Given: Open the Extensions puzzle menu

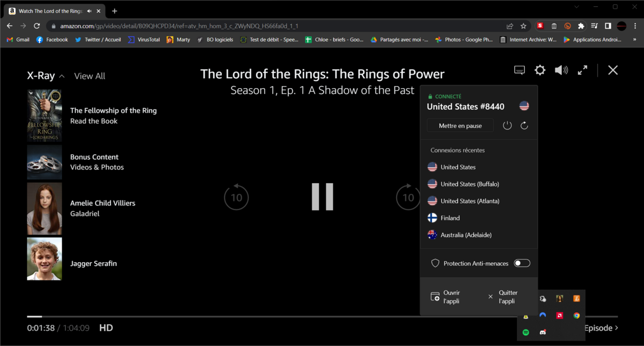Looking at the screenshot, I should pos(581,26).
